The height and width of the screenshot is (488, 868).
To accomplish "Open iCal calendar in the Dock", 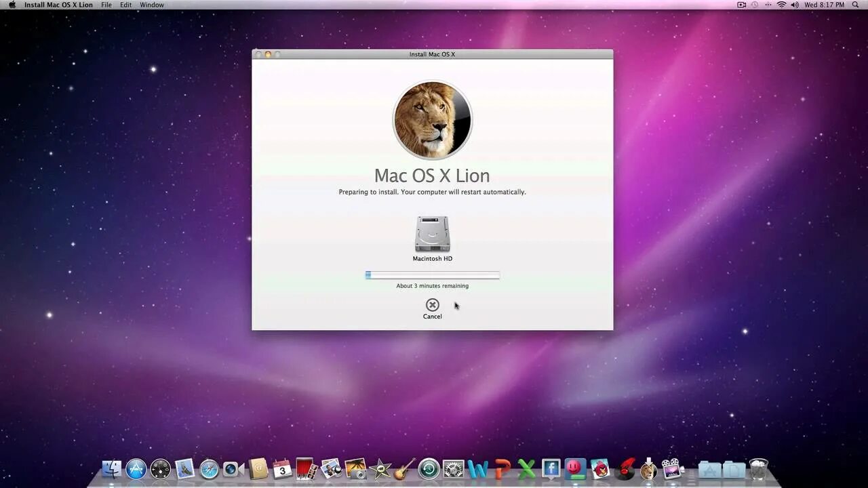I will coord(282,469).
